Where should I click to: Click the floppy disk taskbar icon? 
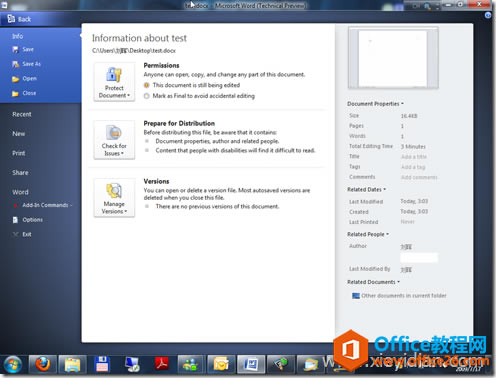[102, 364]
